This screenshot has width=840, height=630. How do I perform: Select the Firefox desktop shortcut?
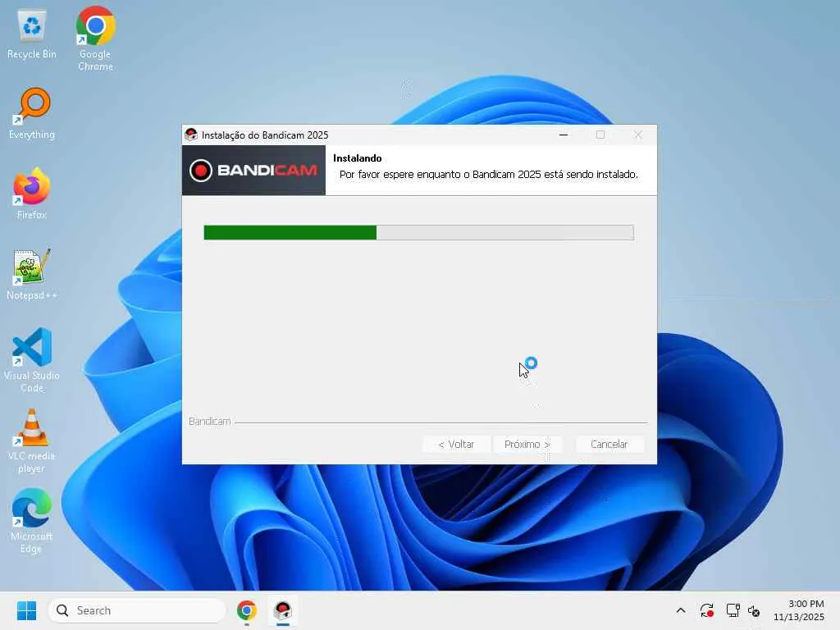(x=32, y=194)
